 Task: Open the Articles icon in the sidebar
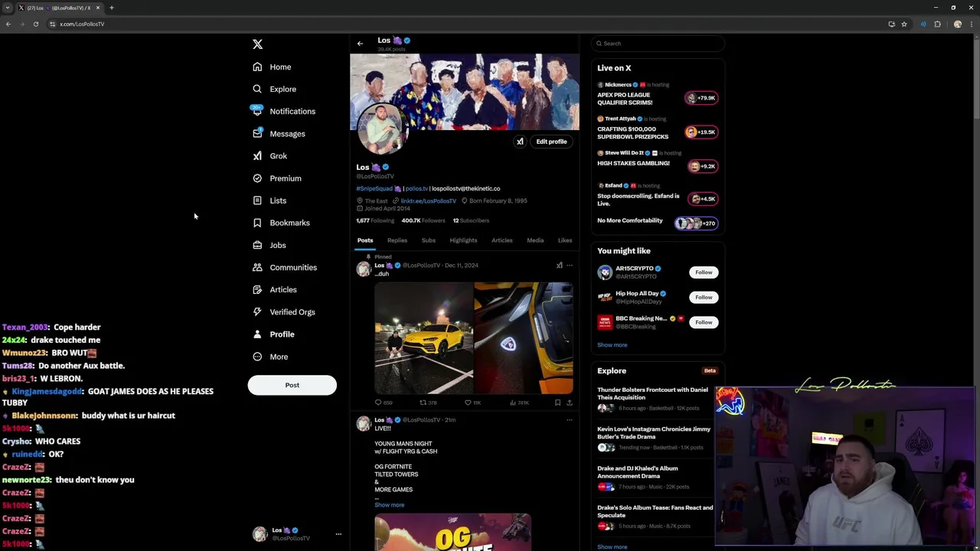click(257, 289)
